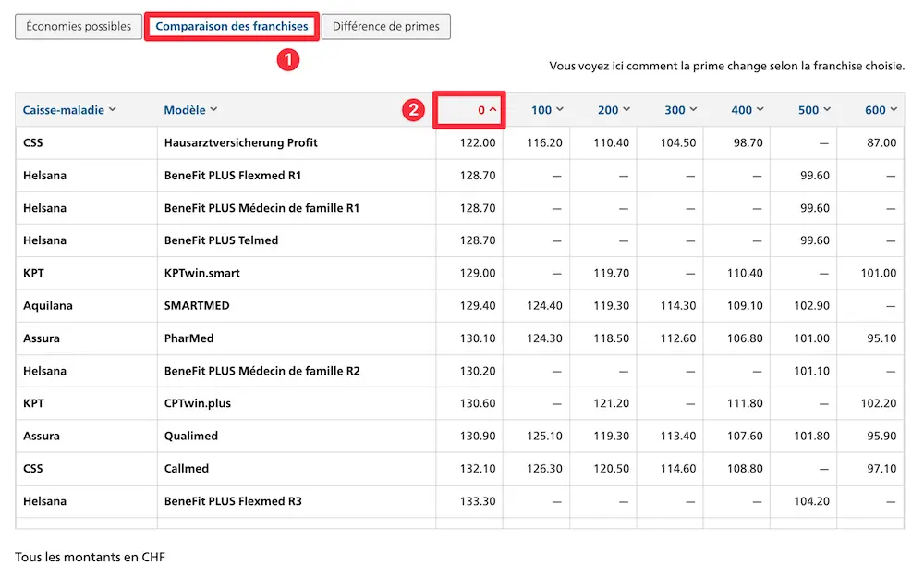Select the PharMed model from Assura
924x578 pixels.
coord(188,338)
